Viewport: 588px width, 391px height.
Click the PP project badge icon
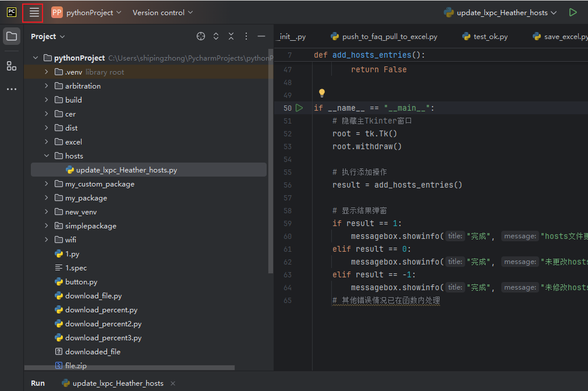(x=56, y=12)
